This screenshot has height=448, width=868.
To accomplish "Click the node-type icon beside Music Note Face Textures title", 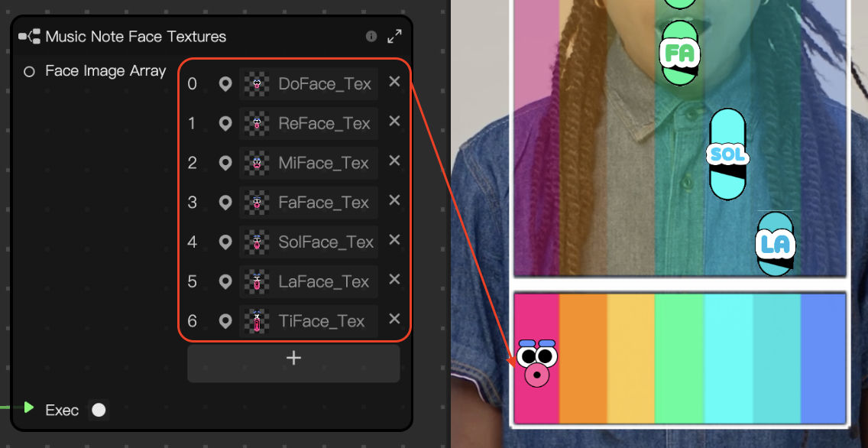I will pos(29,37).
